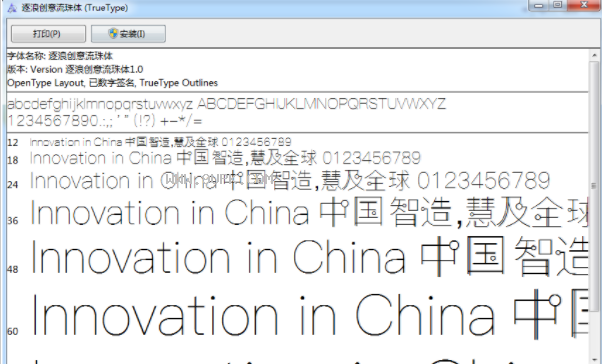This screenshot has width=603, height=364.
Task: Click the 12-point Innovation in China sample
Action: tap(160, 142)
